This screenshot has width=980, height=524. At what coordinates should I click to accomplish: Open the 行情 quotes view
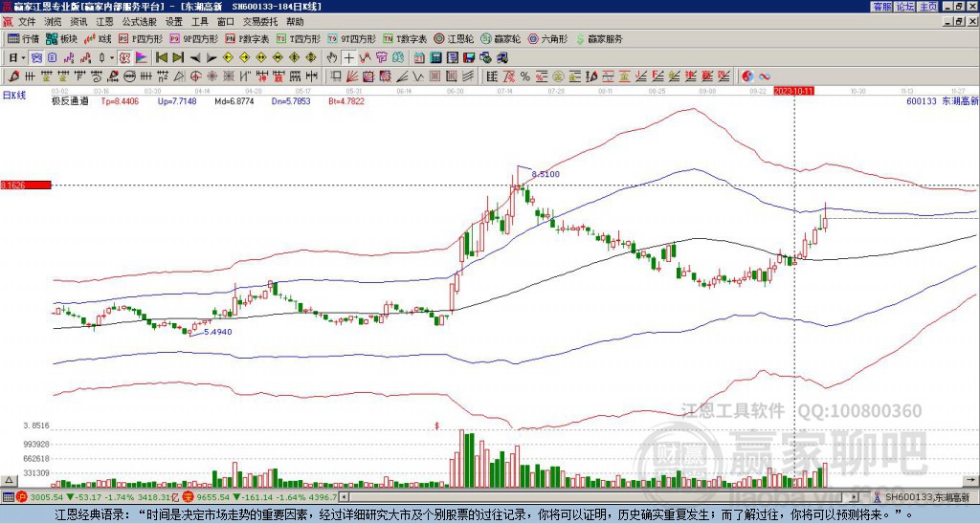(24, 38)
